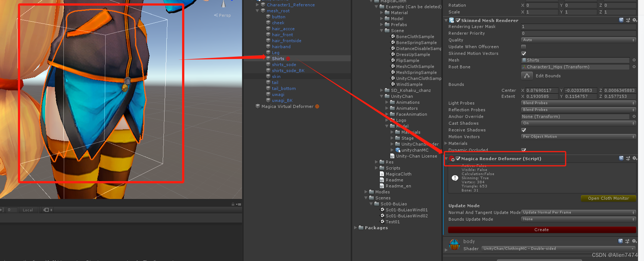The height and width of the screenshot is (261, 644).
Task: Open the Shader UnityChan/ClothingMC dropdown
Action: [559, 249]
